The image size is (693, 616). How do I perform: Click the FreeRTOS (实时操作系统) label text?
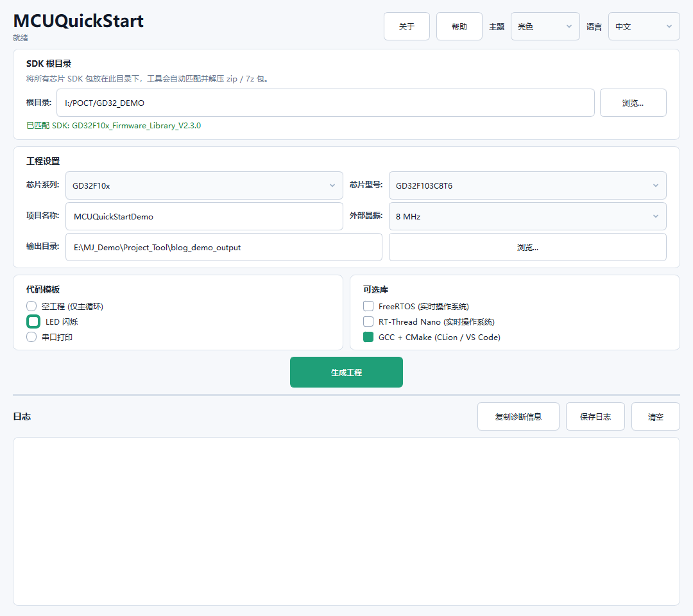[424, 306]
